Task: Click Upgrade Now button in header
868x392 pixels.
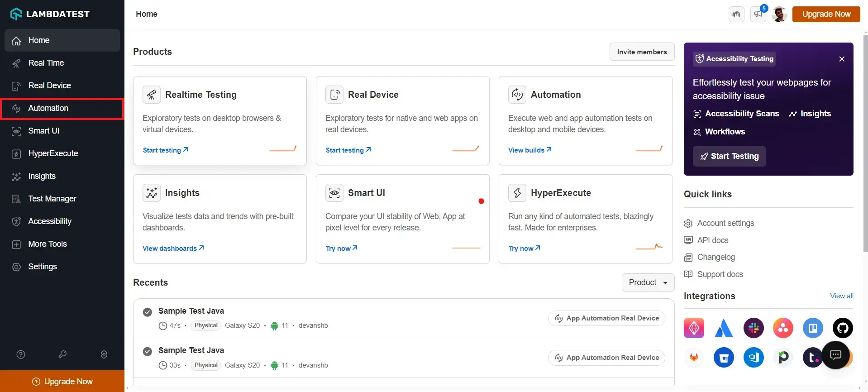Action: pos(826,14)
